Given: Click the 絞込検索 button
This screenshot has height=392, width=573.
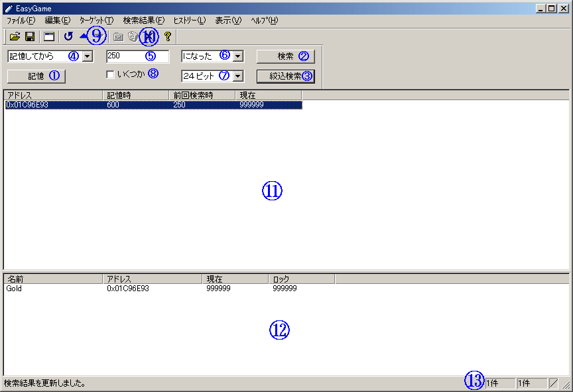Looking at the screenshot, I should (285, 76).
